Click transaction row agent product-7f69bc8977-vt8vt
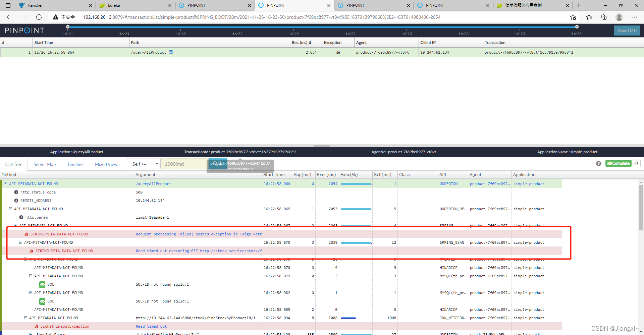644x335 pixels. pyautogui.click(x=382, y=52)
